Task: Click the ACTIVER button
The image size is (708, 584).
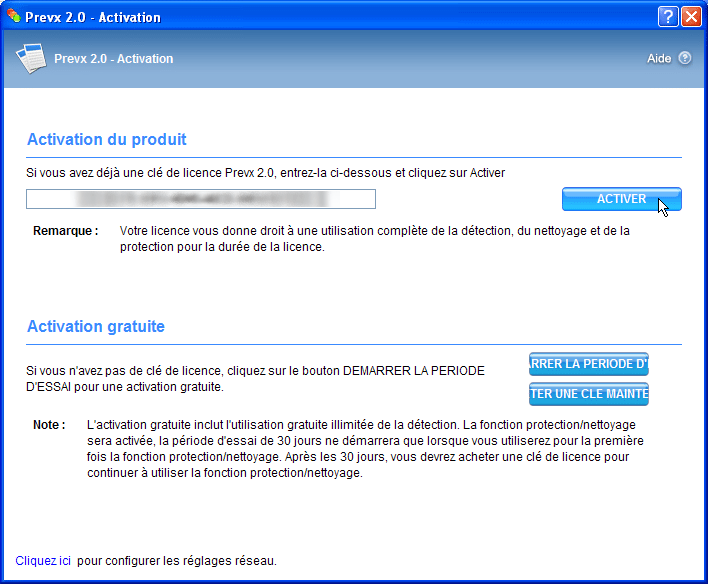Action: tap(621, 199)
